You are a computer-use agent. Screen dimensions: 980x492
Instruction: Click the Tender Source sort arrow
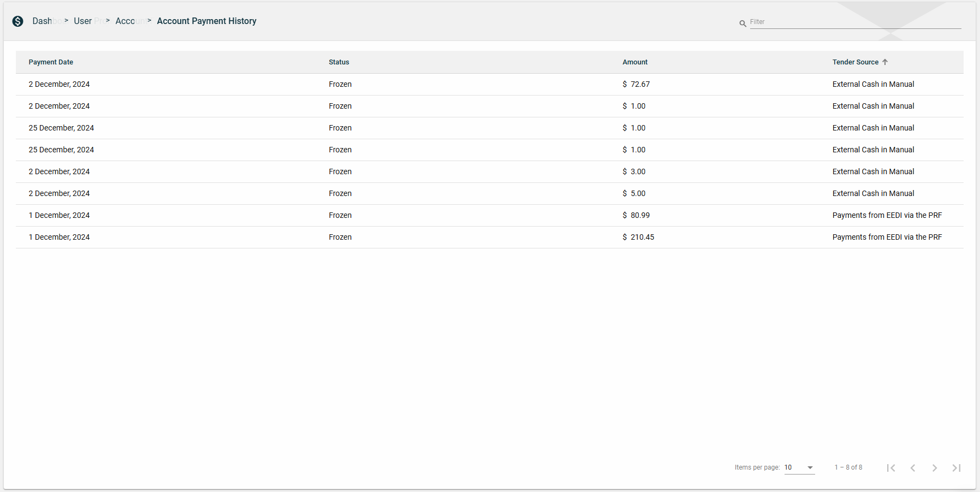tap(885, 62)
